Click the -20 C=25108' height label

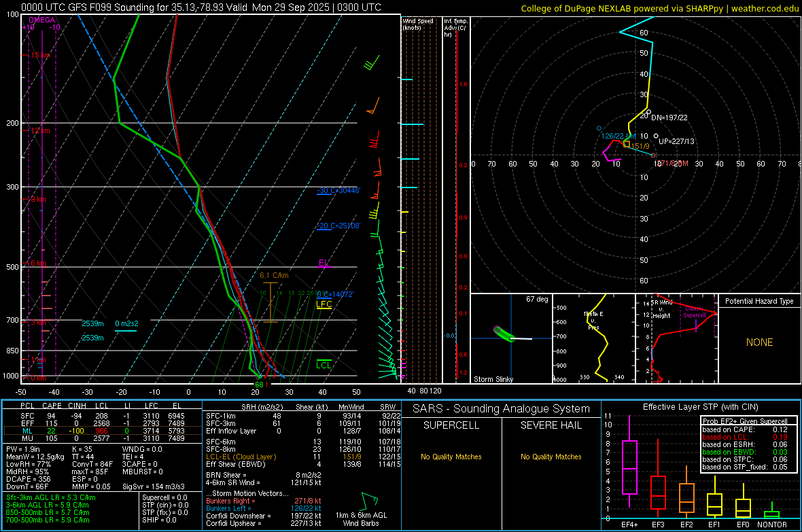coord(338,226)
